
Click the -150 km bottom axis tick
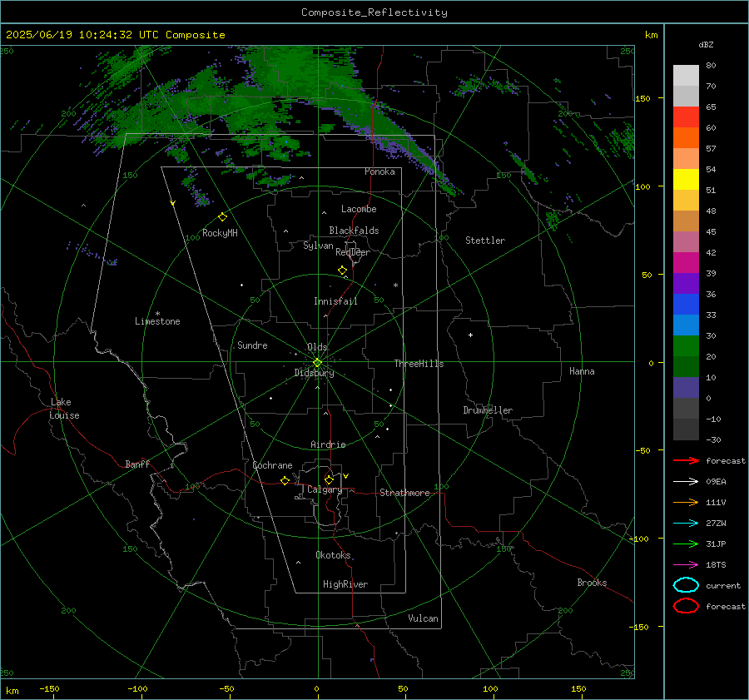point(49,688)
